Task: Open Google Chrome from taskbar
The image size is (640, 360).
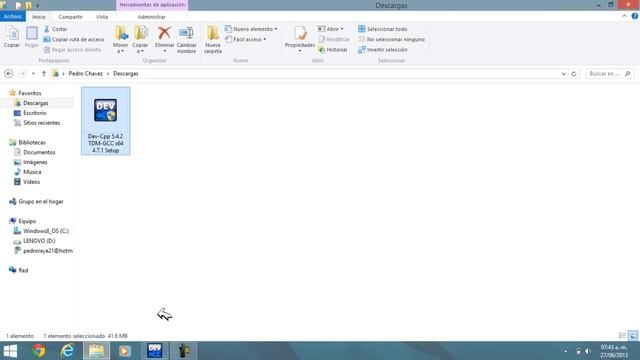Action: point(39,351)
